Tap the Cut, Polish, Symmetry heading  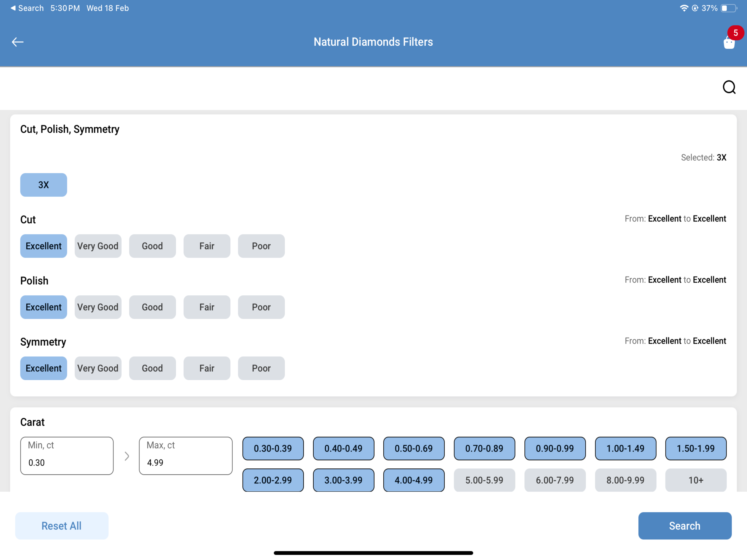(x=69, y=129)
